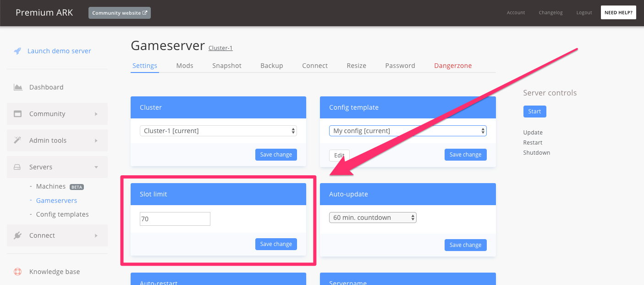Open the Snapshot tab
Image resolution: width=644 pixels, height=285 pixels.
pyautogui.click(x=227, y=66)
